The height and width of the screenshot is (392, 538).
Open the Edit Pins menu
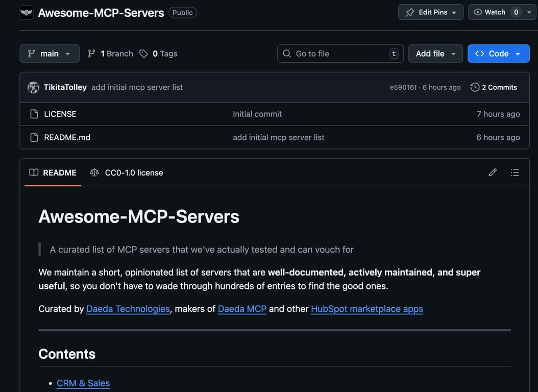coord(431,12)
